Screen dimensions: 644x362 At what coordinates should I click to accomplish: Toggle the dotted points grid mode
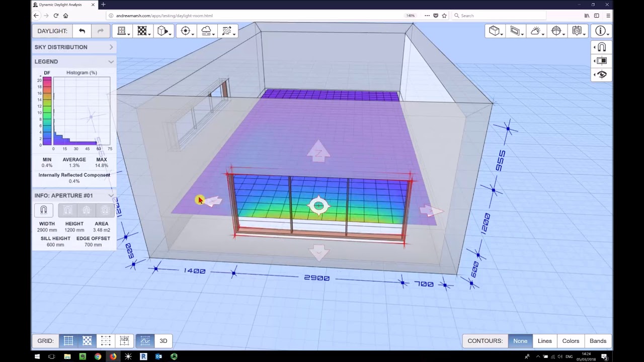pyautogui.click(x=106, y=341)
